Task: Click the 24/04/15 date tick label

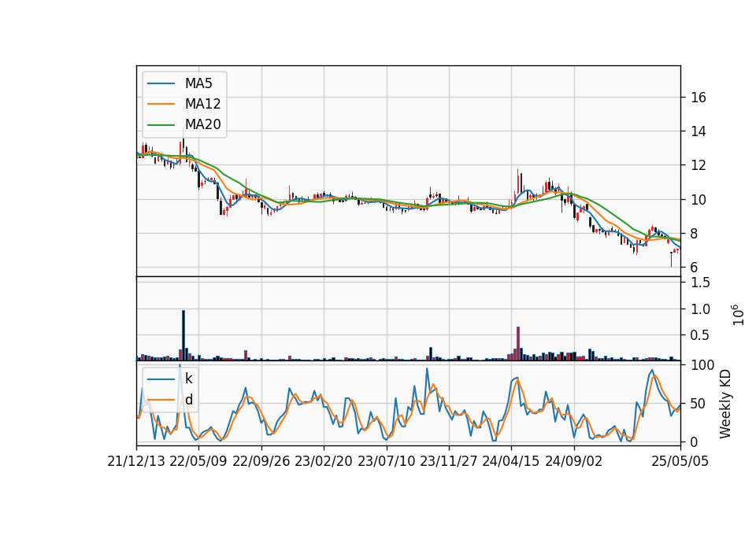Action: point(511,461)
